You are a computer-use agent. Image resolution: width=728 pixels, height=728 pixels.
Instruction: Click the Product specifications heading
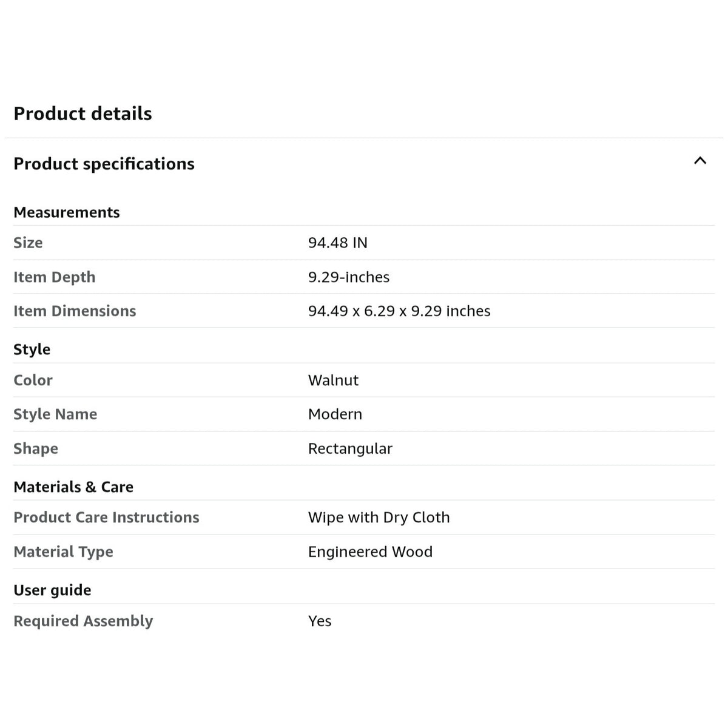104,164
